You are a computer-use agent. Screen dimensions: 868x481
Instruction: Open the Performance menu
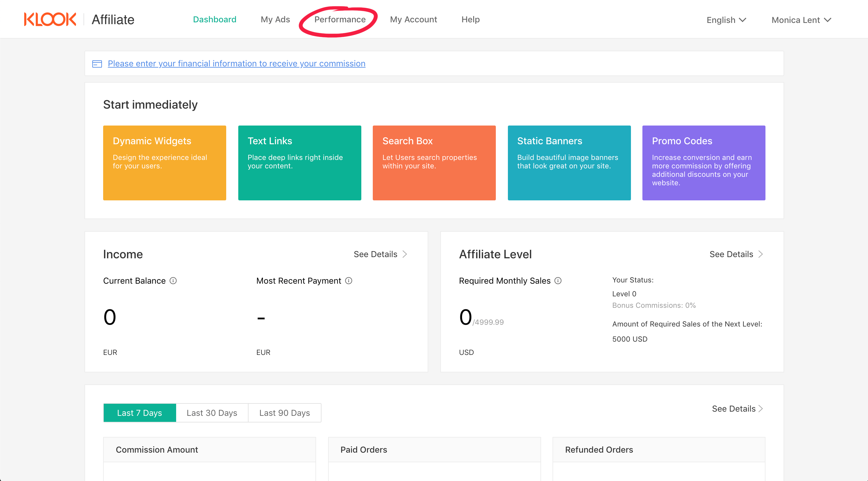point(340,19)
